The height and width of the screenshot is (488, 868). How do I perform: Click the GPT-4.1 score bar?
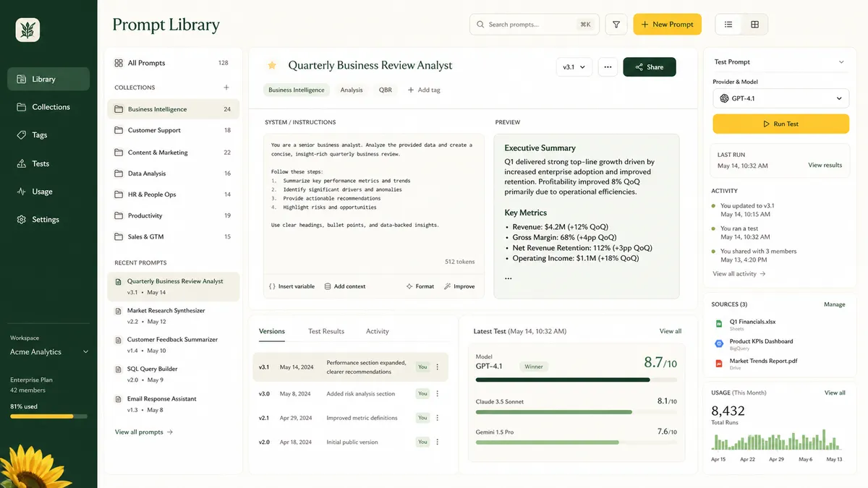click(576, 379)
